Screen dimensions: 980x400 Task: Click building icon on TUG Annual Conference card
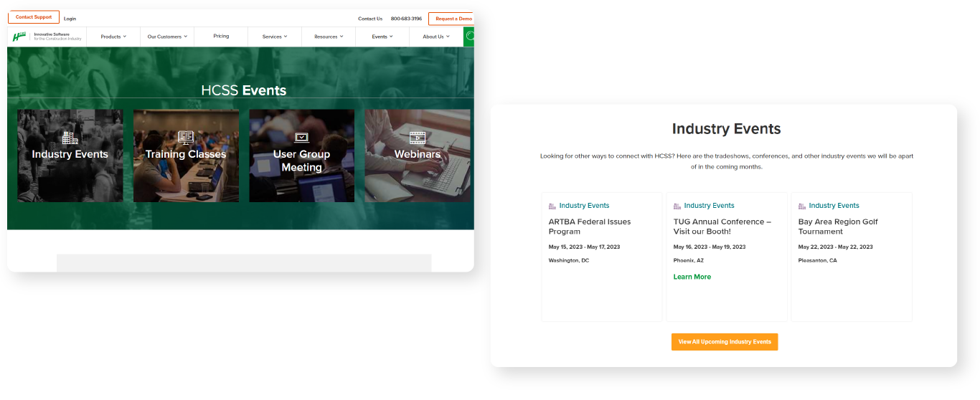click(677, 206)
